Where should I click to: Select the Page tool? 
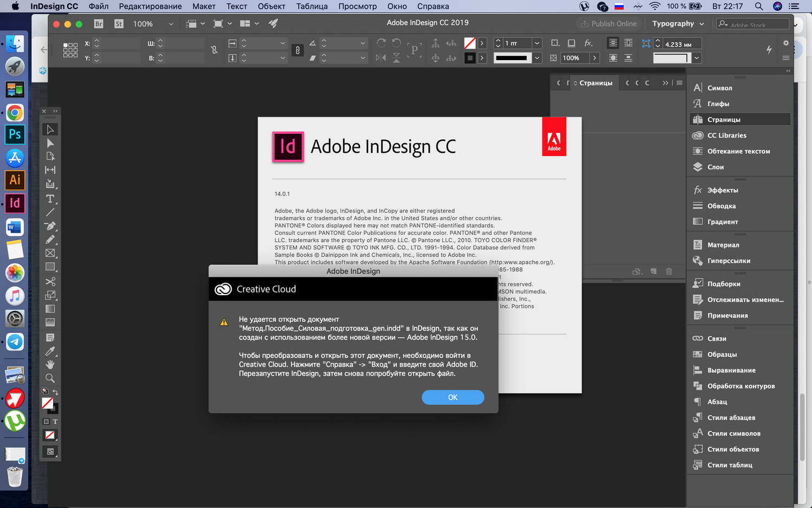(50, 157)
